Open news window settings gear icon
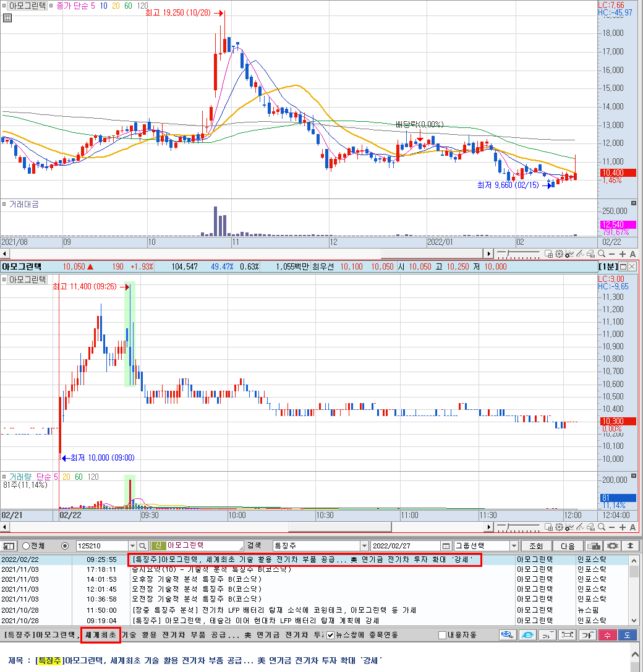This screenshot has width=643, height=672. click(613, 545)
